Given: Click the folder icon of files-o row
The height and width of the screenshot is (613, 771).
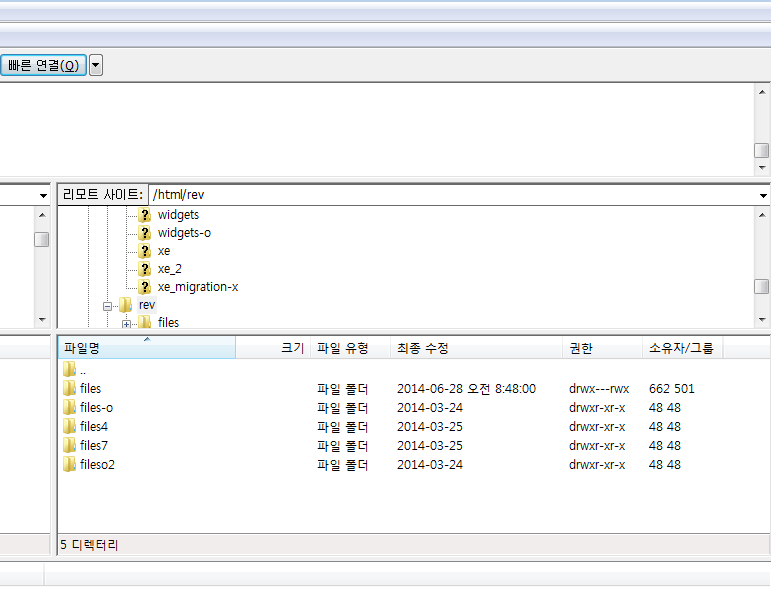Looking at the screenshot, I should point(69,407).
